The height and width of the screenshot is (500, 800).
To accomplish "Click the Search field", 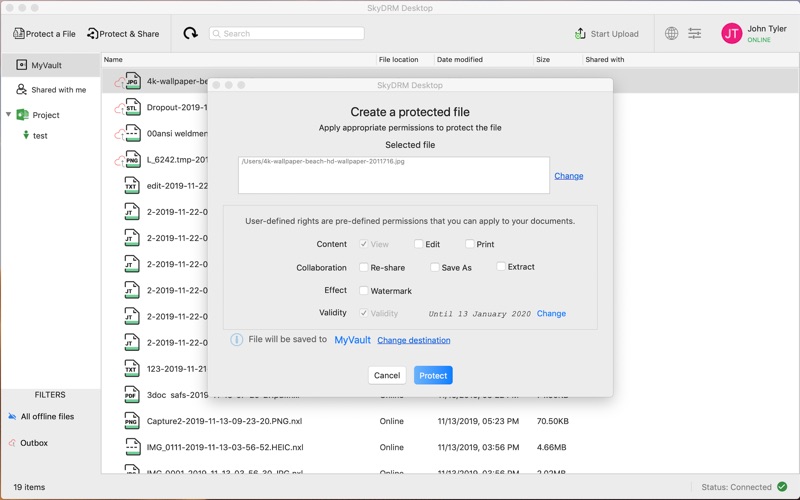I will [x=287, y=34].
